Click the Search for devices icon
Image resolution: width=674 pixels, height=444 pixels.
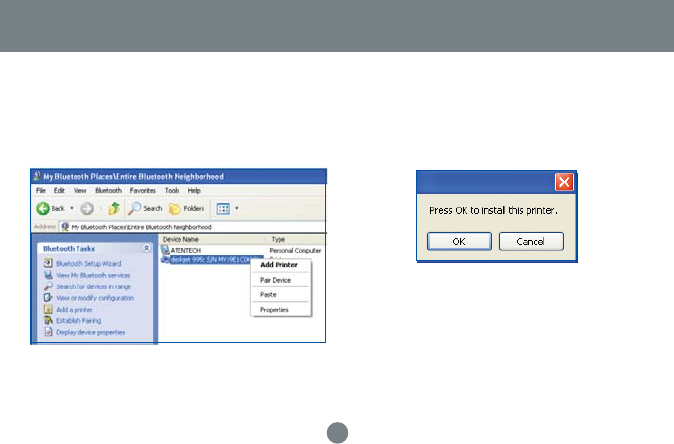tap(48, 286)
